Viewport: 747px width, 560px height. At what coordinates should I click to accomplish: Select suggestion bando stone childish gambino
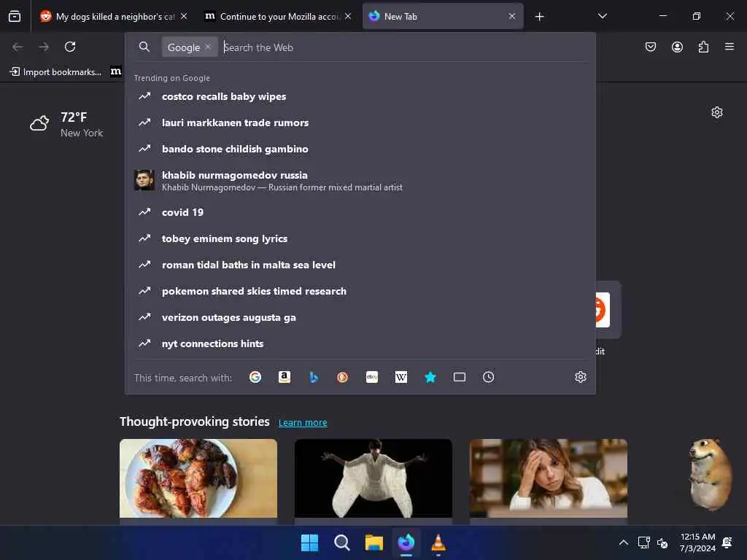(x=360, y=149)
